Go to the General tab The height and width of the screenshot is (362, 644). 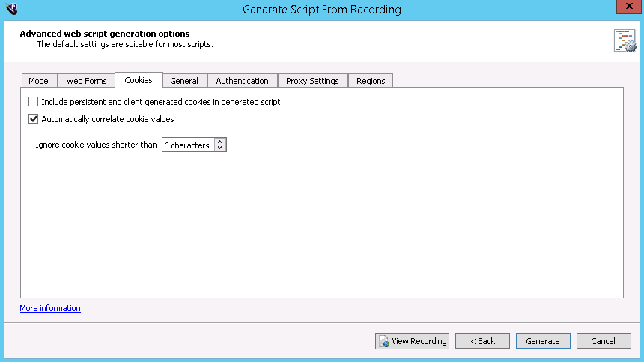tap(184, 81)
